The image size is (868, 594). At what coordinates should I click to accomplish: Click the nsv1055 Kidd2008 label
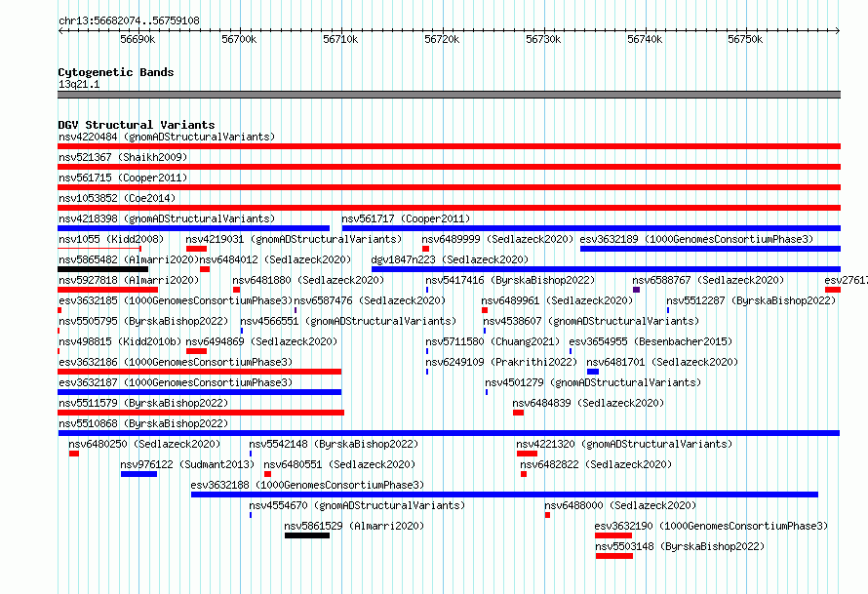(x=111, y=239)
